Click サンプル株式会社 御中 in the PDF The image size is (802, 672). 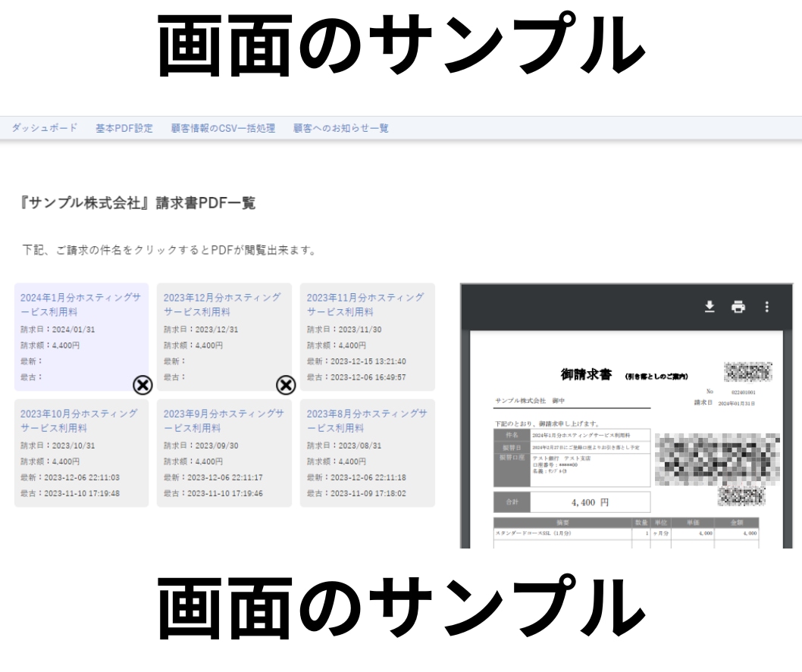(x=530, y=401)
